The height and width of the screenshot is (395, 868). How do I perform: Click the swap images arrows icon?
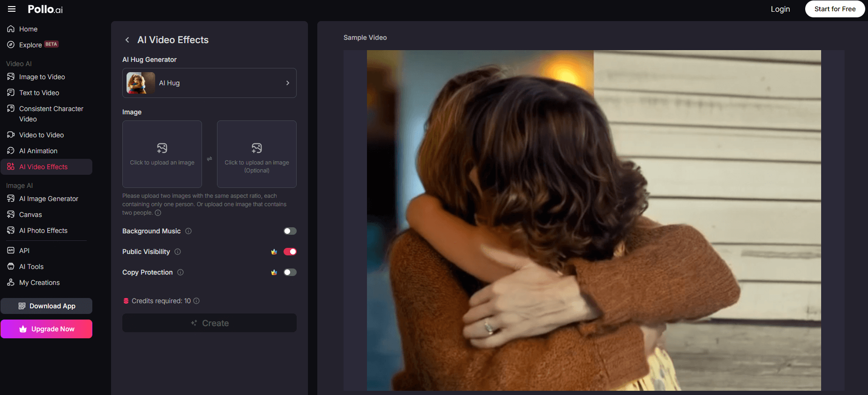tap(210, 159)
